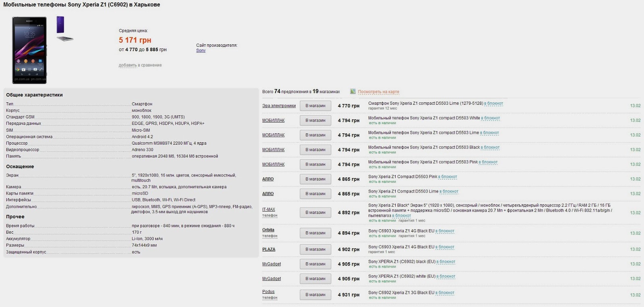Open МОБИЛЛАК store link for D5503 White
Image resolution: width=644 pixels, height=307 pixels.
coord(273,120)
